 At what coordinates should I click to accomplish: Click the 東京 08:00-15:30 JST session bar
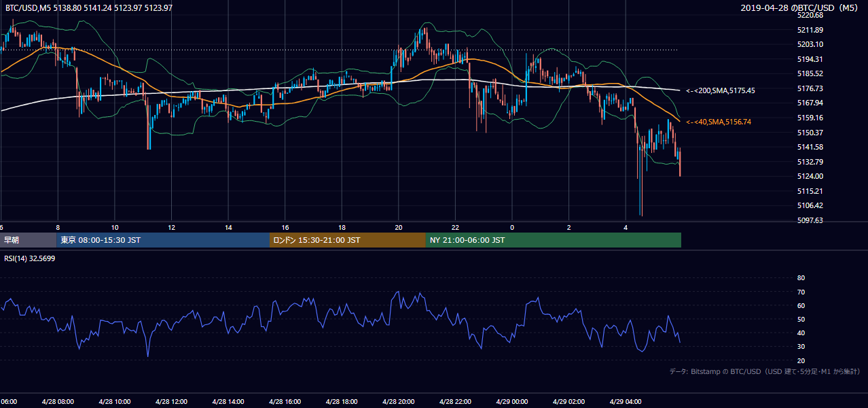click(163, 240)
